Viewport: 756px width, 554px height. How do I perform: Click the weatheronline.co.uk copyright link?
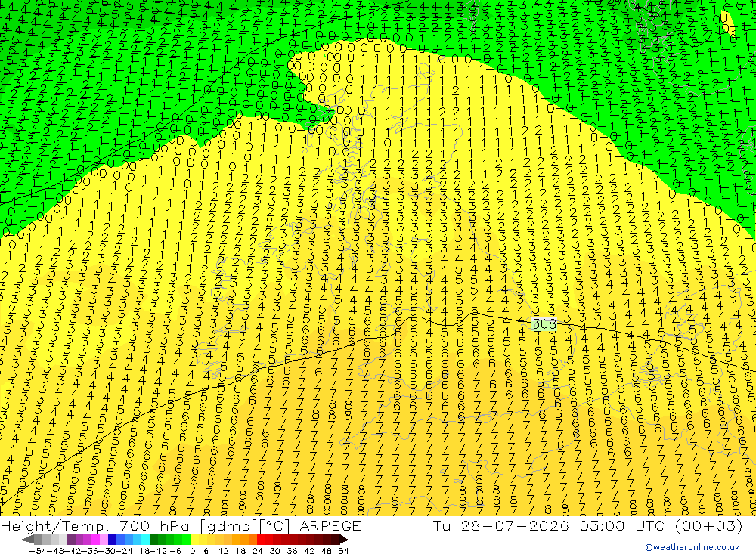click(x=692, y=547)
